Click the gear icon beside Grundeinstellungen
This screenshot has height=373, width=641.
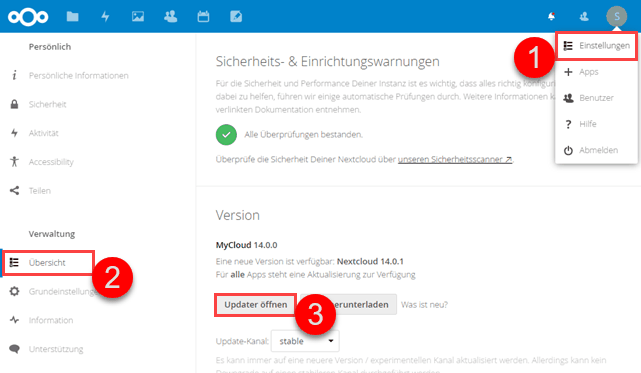coord(14,291)
